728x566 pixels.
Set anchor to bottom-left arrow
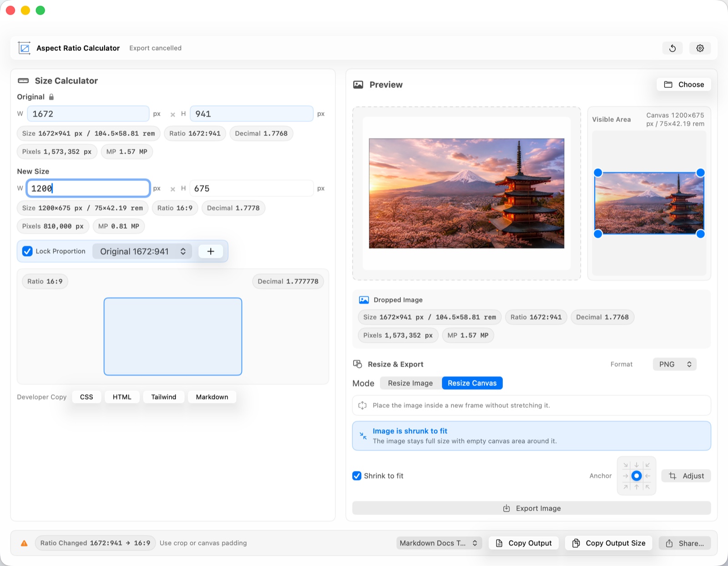[626, 487]
